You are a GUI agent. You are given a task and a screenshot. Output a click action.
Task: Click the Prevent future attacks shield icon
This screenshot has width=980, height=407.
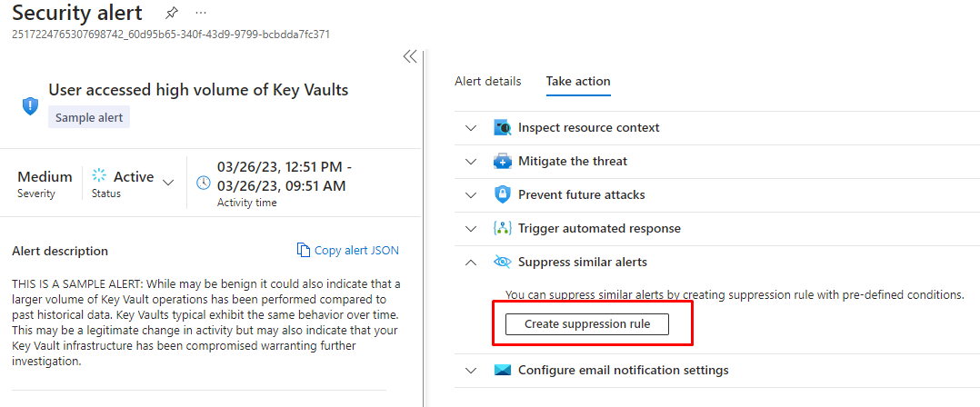click(x=503, y=194)
